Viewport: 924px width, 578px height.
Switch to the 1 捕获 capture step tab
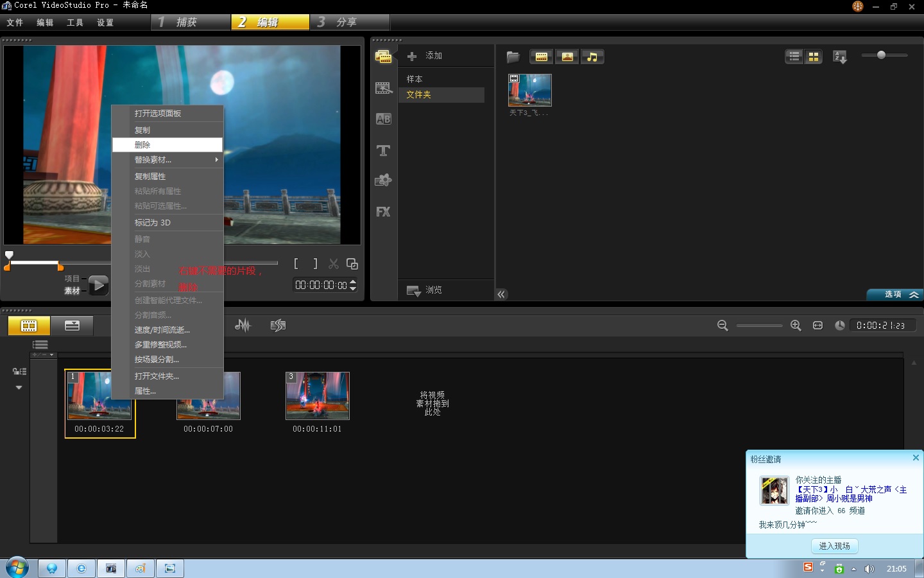[x=191, y=22]
